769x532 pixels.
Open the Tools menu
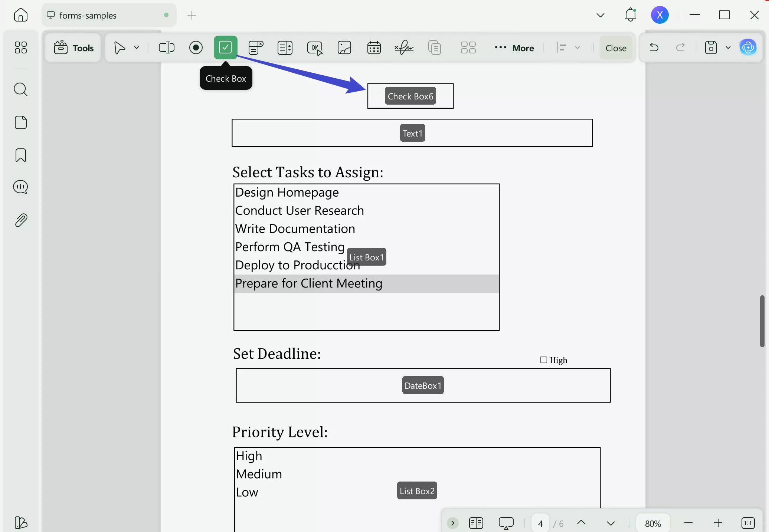point(73,47)
